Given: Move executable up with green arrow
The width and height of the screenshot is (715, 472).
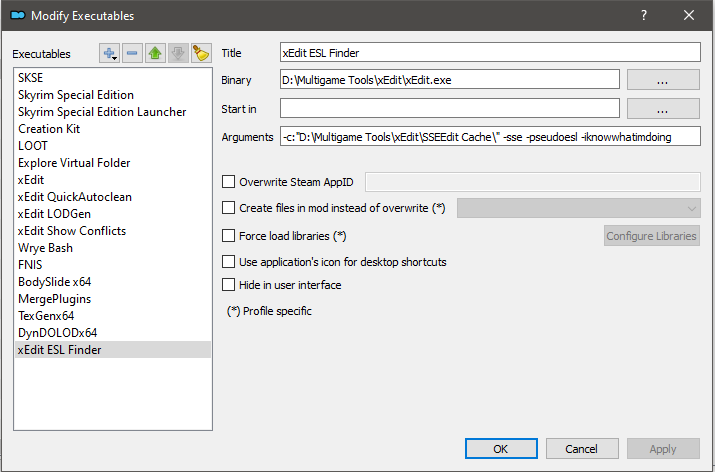Looking at the screenshot, I should point(156,52).
